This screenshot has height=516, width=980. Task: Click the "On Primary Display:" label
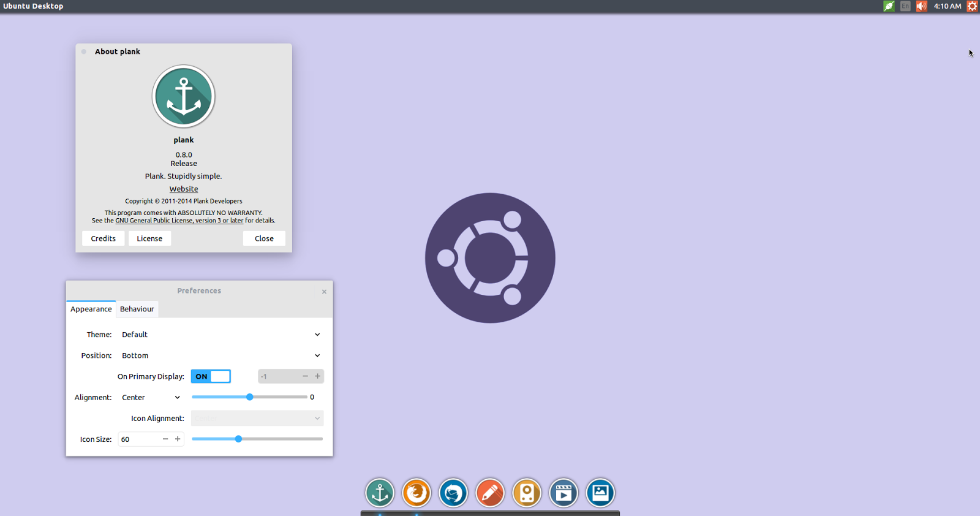click(x=151, y=376)
